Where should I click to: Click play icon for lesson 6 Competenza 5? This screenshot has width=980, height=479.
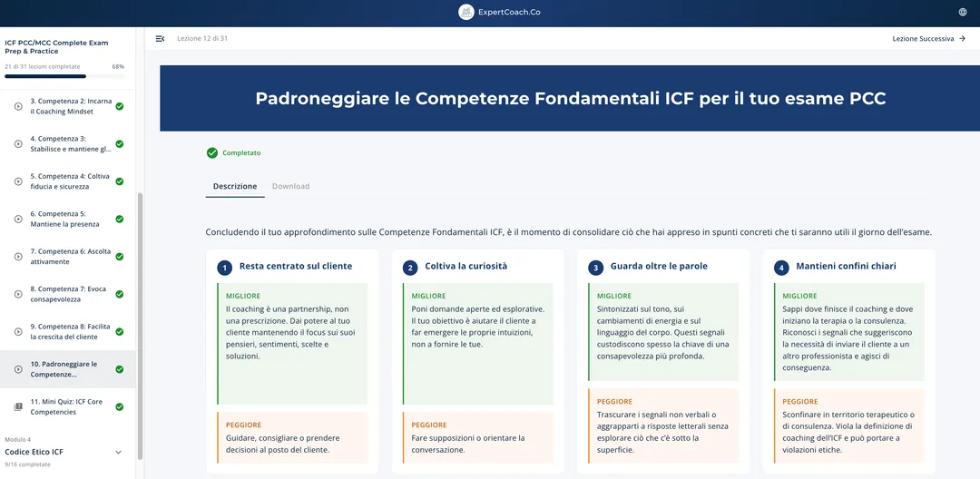[x=18, y=220]
